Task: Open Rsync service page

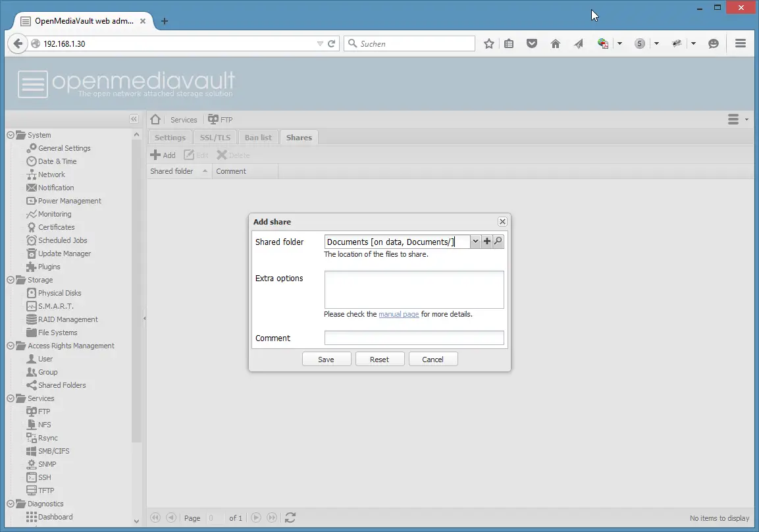Action: [x=47, y=438]
